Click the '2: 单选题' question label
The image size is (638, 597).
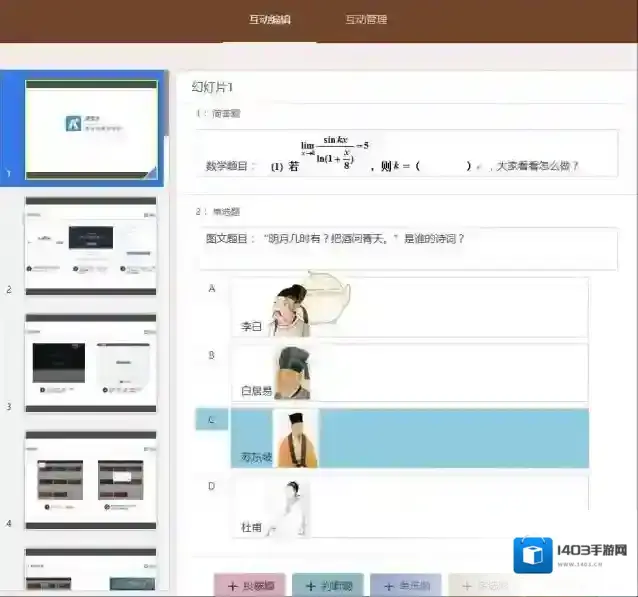[218, 212]
